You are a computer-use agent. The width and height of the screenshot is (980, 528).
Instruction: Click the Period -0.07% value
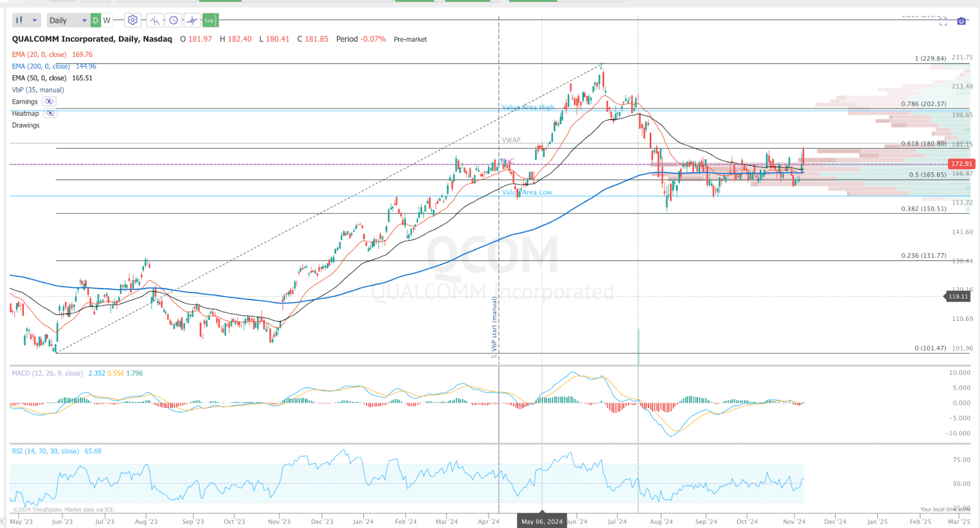[361, 39]
